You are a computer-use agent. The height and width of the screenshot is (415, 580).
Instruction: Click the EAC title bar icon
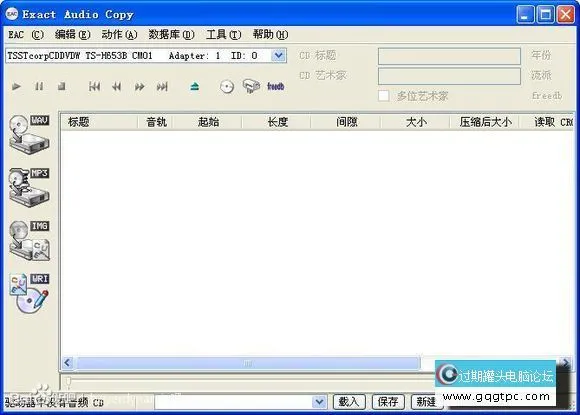(x=11, y=14)
